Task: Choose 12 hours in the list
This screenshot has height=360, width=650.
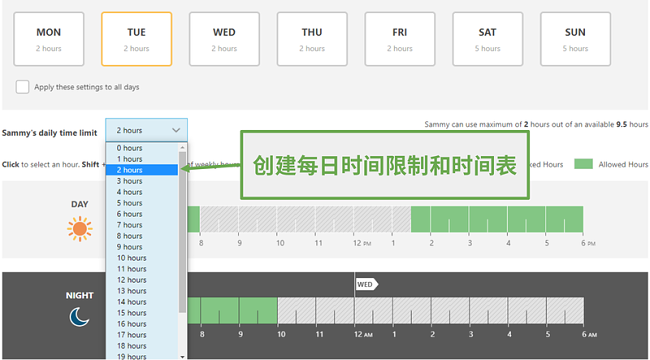Action: (142, 280)
